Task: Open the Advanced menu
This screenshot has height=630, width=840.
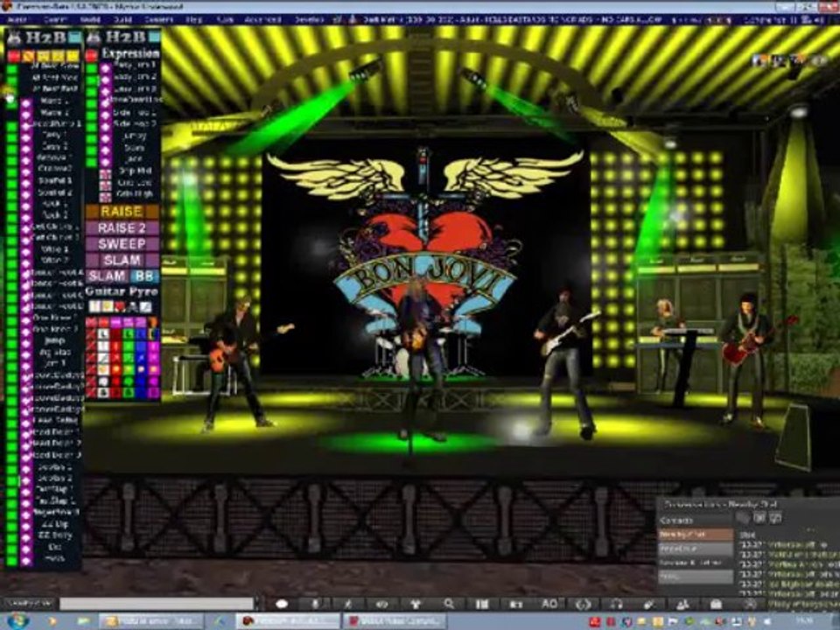Action: point(262,20)
